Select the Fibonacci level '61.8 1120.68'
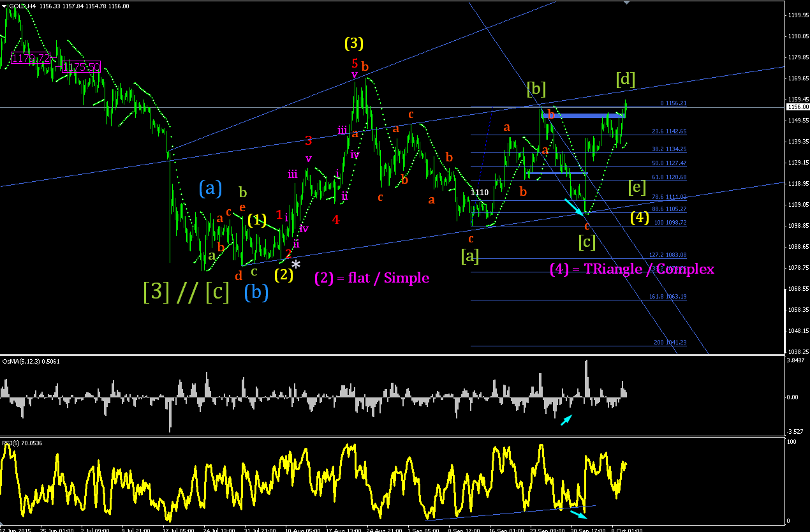The image size is (810, 532). pos(669,177)
